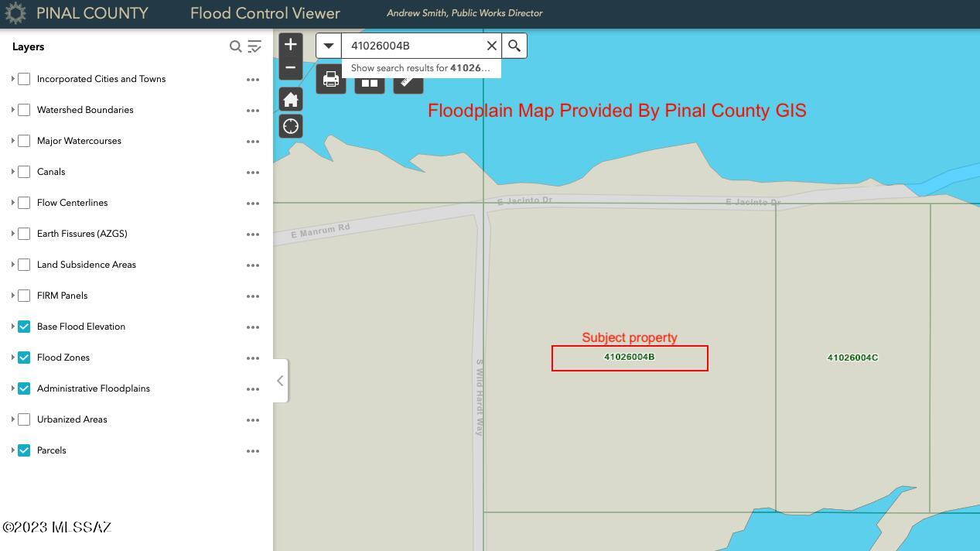Viewport: 980px width, 551px height.
Task: Collapse the Layers side panel
Action: coord(280,381)
